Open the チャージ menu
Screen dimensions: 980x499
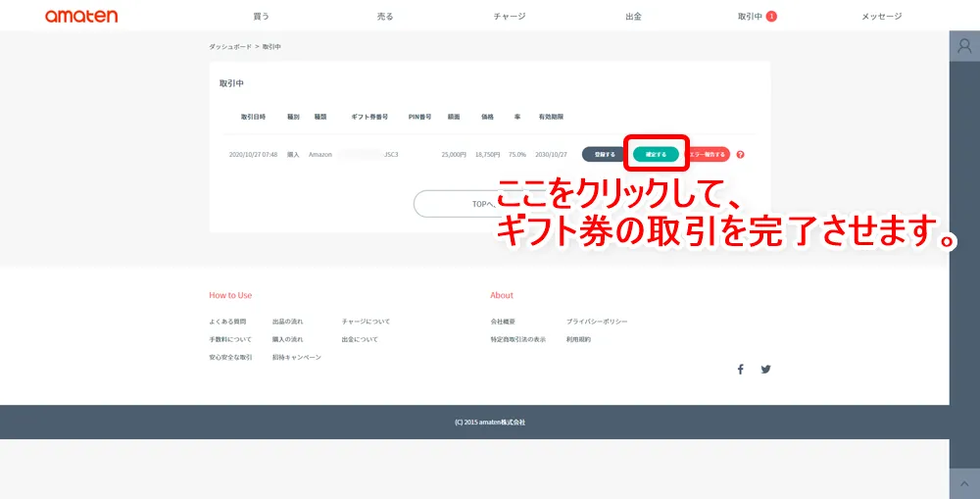coord(510,17)
